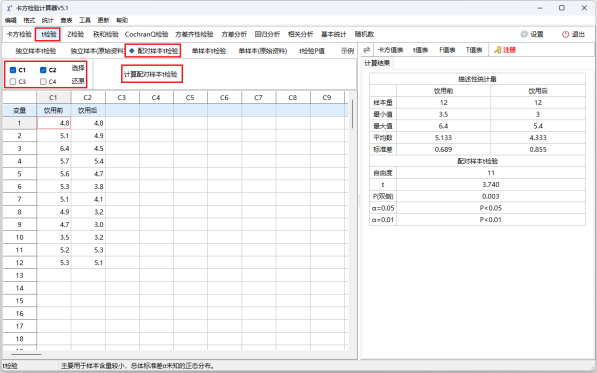Viewport: 597px width, 373px height.
Task: Select the cell with value 5.4 in C2
Action: pos(88,161)
